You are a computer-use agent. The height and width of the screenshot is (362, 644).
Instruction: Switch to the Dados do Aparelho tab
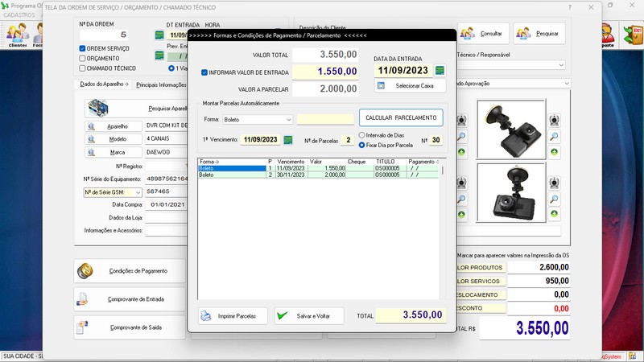pos(105,84)
